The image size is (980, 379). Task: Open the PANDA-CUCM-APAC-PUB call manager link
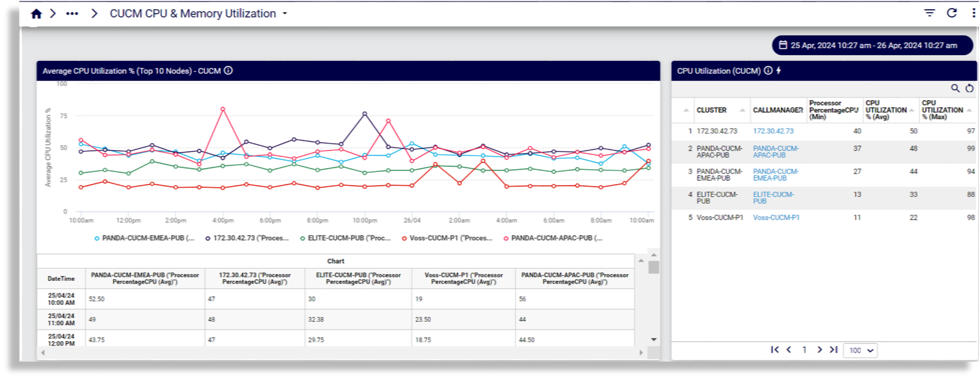pyautogui.click(x=776, y=152)
